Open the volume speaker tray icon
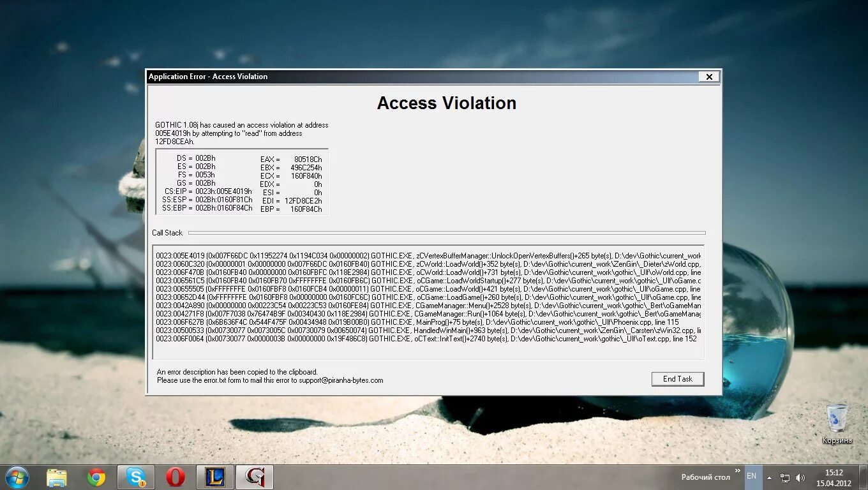 (800, 477)
